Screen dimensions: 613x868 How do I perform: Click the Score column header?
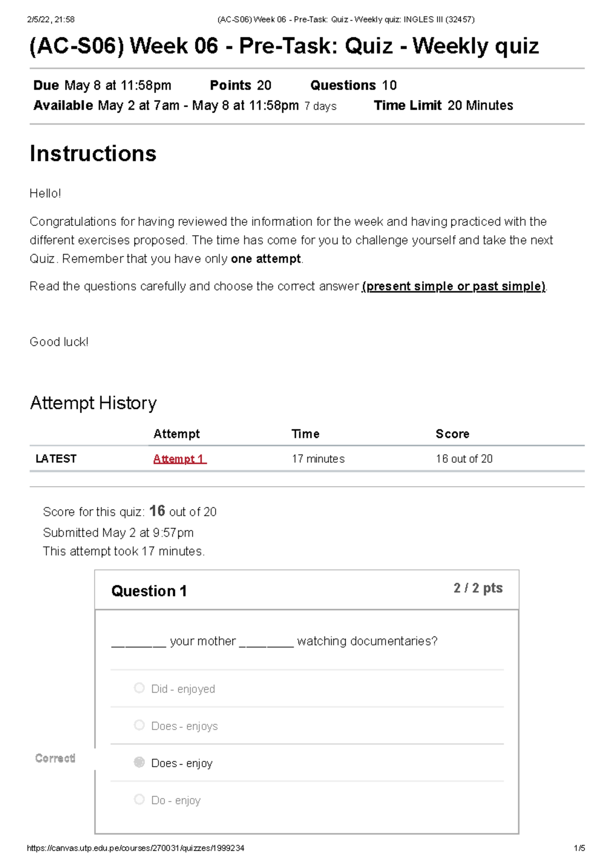(453, 434)
